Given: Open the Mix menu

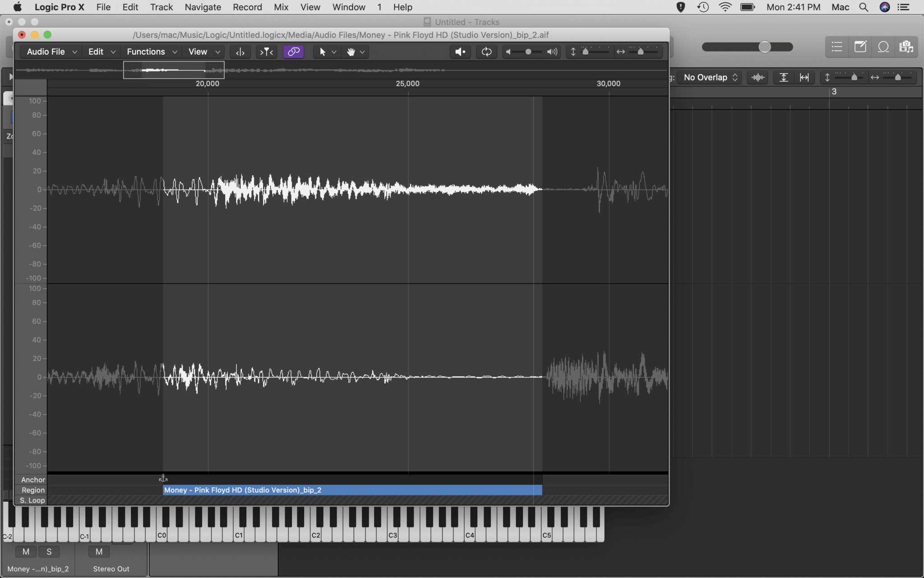Looking at the screenshot, I should point(281,7).
